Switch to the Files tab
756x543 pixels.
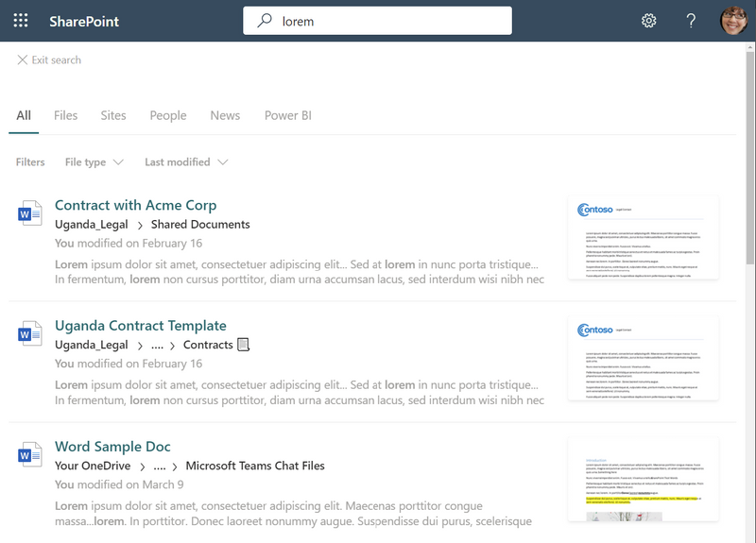65,115
